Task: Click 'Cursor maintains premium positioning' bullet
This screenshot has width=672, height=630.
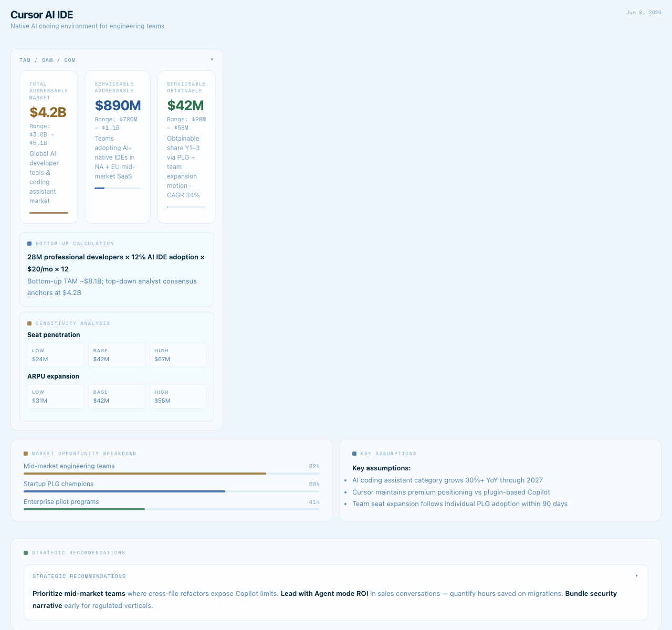Action: pyautogui.click(x=451, y=492)
